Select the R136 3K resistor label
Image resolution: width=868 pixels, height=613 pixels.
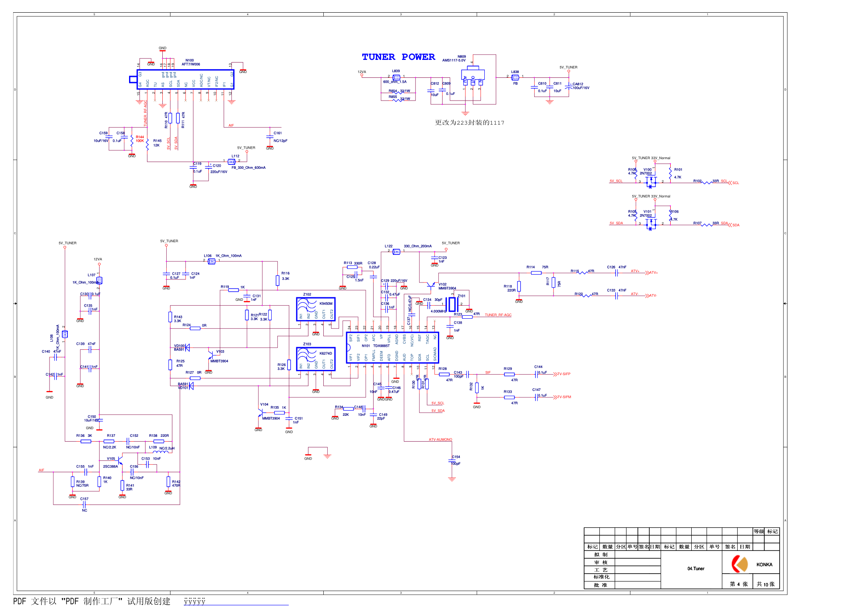[84, 436]
